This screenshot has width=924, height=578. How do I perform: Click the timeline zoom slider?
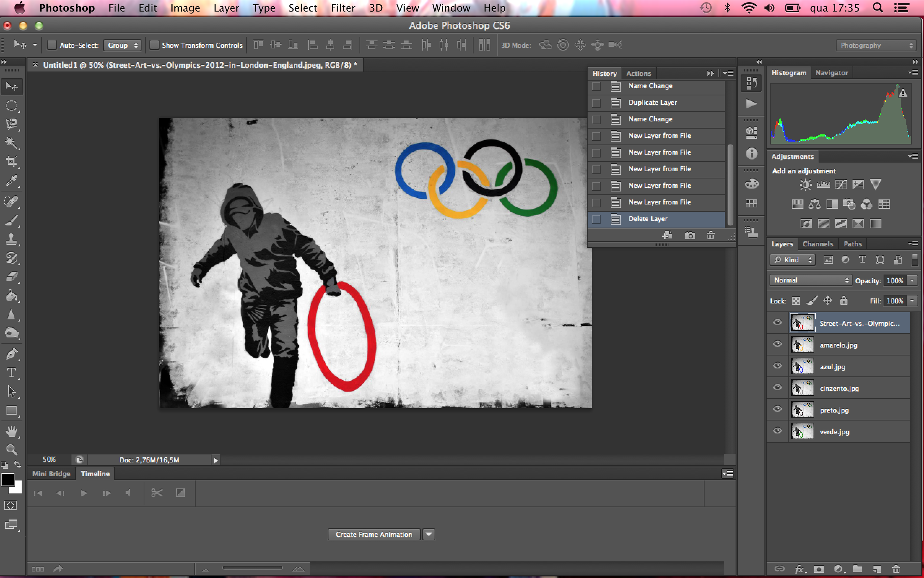pos(252,568)
